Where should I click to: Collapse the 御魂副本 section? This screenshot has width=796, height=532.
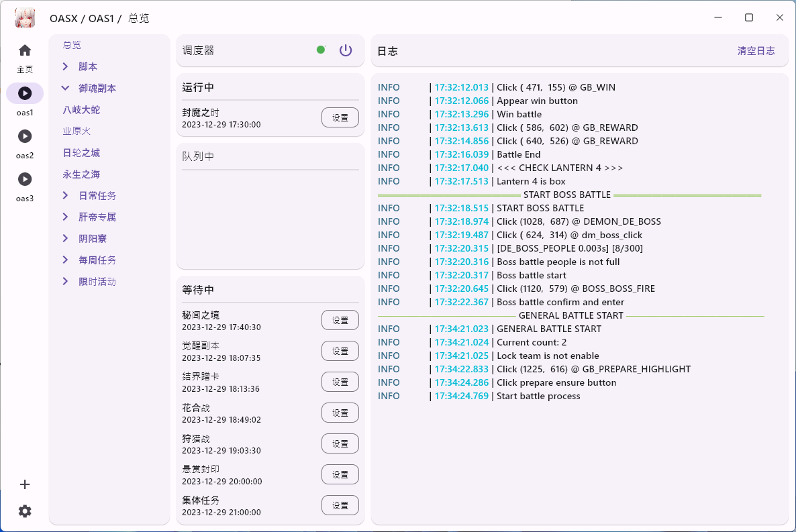click(x=66, y=88)
